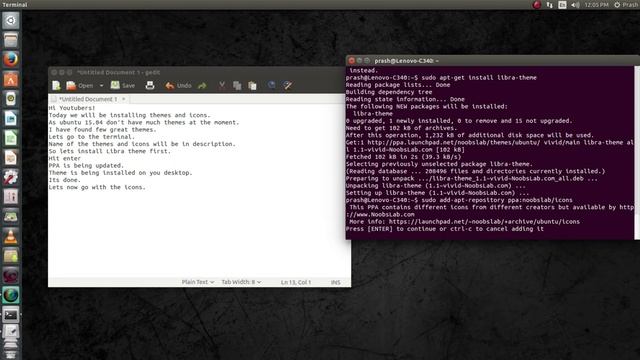This screenshot has width=640, height=360.
Task: Click terminal command 'sudo add-apt-repository ppa:noobslab/icons'
Action: pyautogui.click(x=497, y=200)
